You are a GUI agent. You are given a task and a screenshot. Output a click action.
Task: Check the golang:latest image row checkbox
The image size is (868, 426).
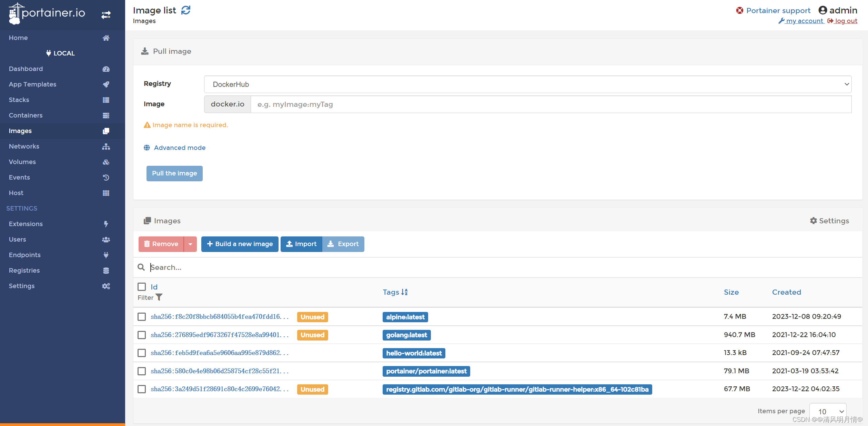[142, 335]
